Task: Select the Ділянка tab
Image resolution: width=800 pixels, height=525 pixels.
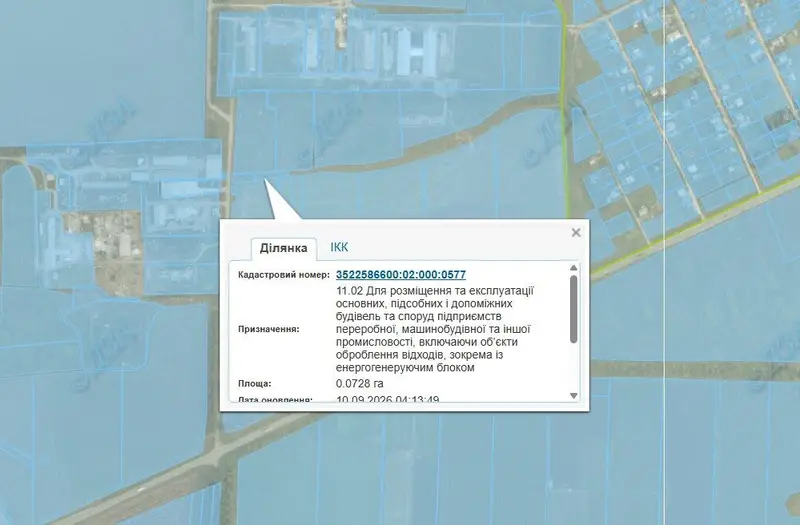Action: pyautogui.click(x=284, y=248)
